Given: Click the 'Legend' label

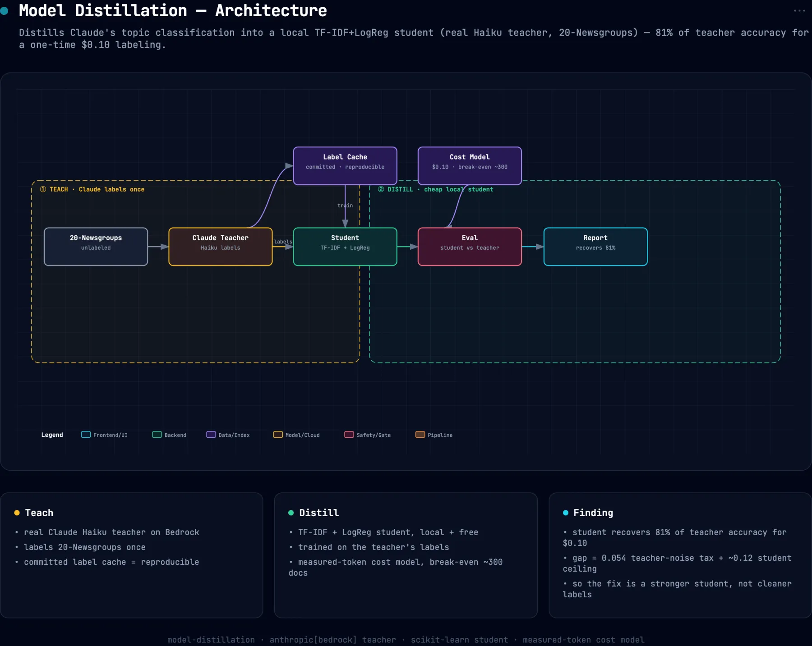Looking at the screenshot, I should [52, 435].
